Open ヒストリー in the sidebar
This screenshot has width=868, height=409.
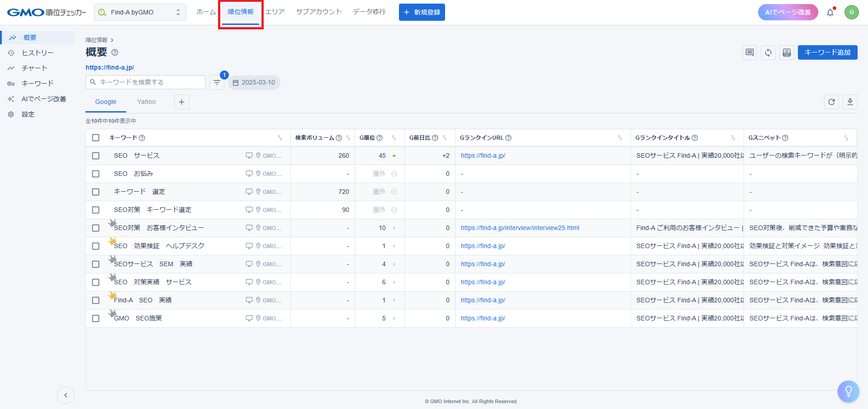[x=38, y=53]
